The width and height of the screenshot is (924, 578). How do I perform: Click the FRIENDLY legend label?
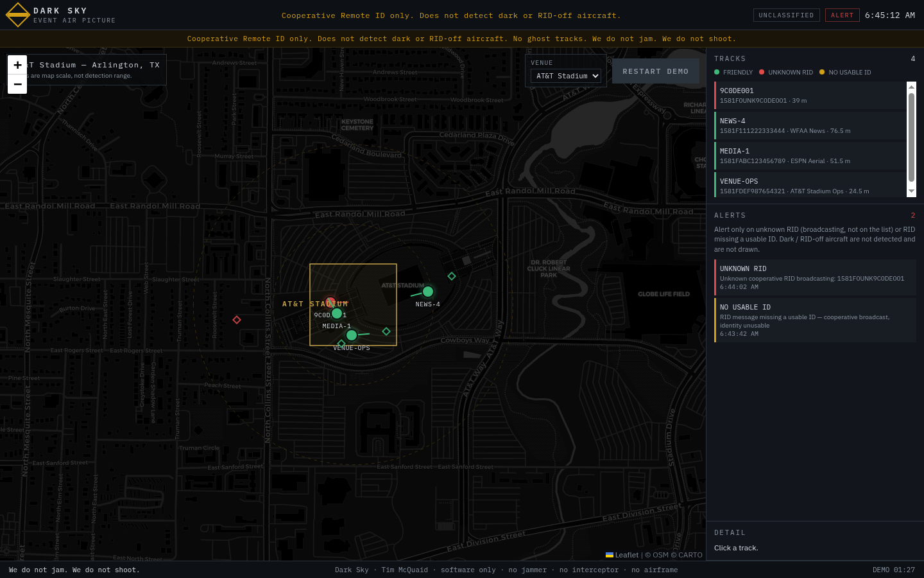pos(738,72)
